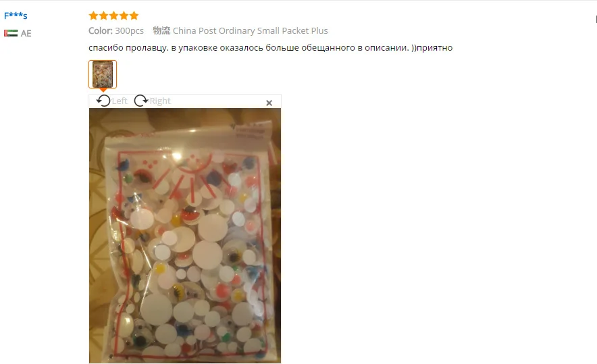Viewport: 597px width, 364px height.
Task: Click the UAE flag icon beside AE
Action: 11,33
